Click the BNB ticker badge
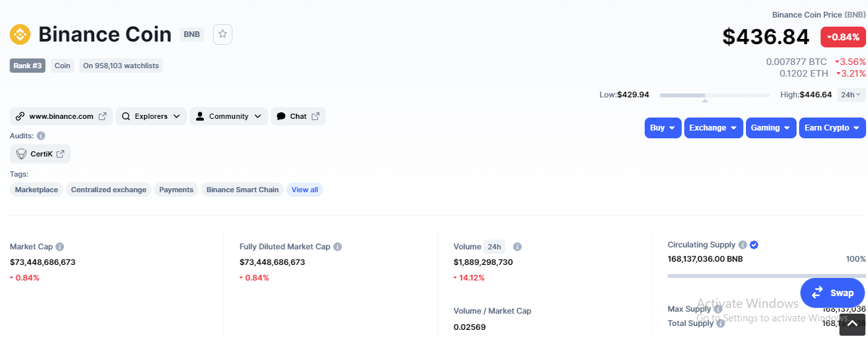Image resolution: width=868 pixels, height=337 pixels. click(x=192, y=34)
